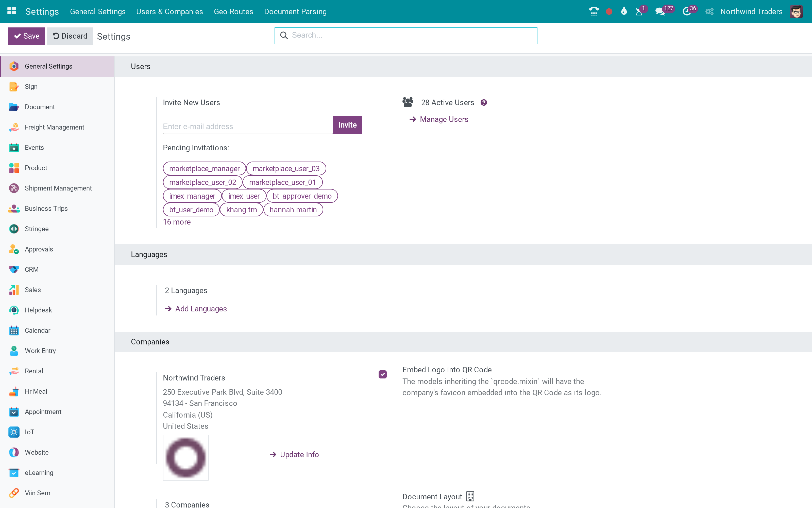Screen dimensions: 812x508
Task: Open Product settings in the sidebar
Action: pyautogui.click(x=57, y=168)
